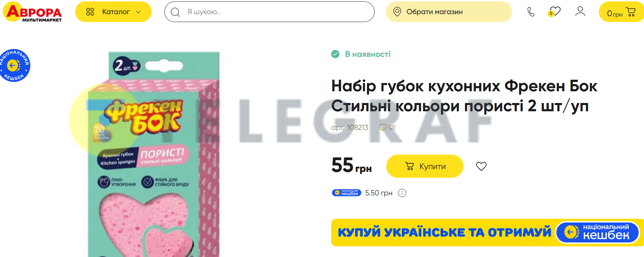Open wishlist heart icon in header
The image size is (644, 257).
click(x=554, y=11)
